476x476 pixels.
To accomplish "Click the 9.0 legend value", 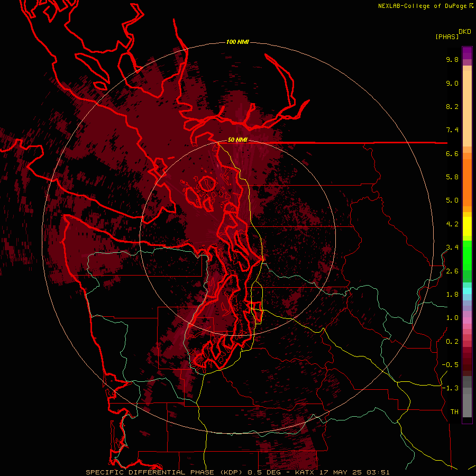I will (452, 83).
